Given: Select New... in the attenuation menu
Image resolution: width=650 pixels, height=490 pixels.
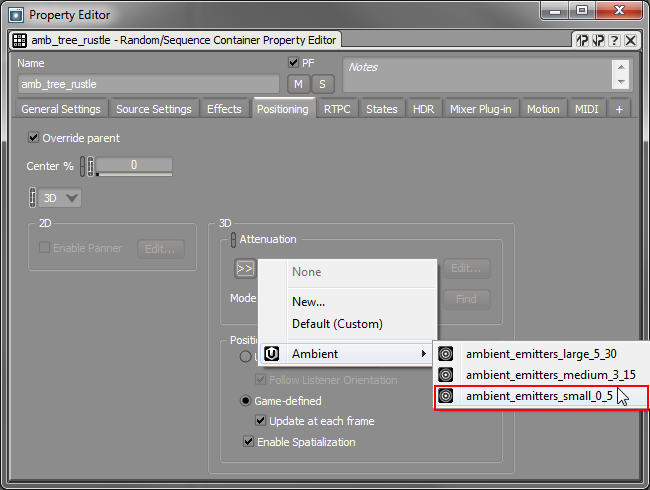Looking at the screenshot, I should coord(308,301).
